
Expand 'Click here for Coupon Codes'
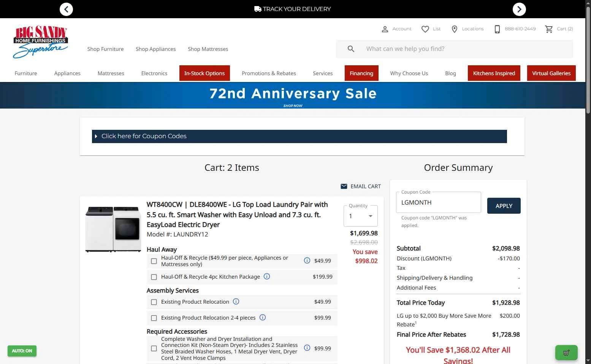tap(299, 136)
